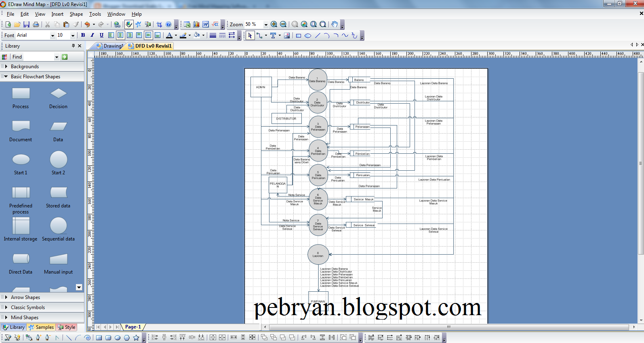Click the Zoom Out magnifier icon
Image resolution: width=644 pixels, height=343 pixels.
pyautogui.click(x=283, y=24)
